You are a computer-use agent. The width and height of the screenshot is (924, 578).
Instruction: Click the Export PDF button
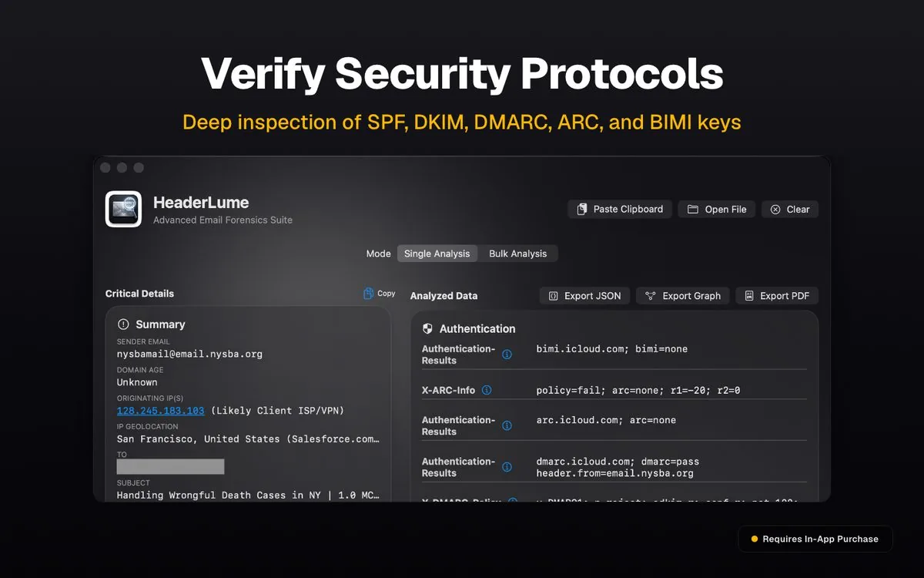click(777, 296)
